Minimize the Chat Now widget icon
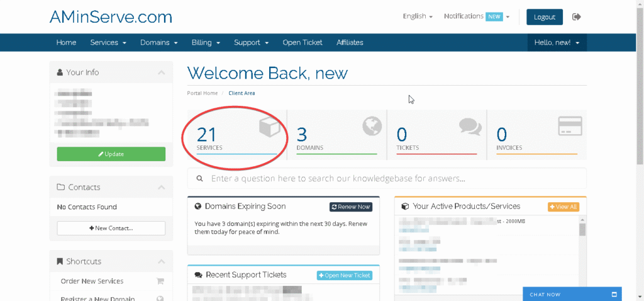 pyautogui.click(x=614, y=294)
